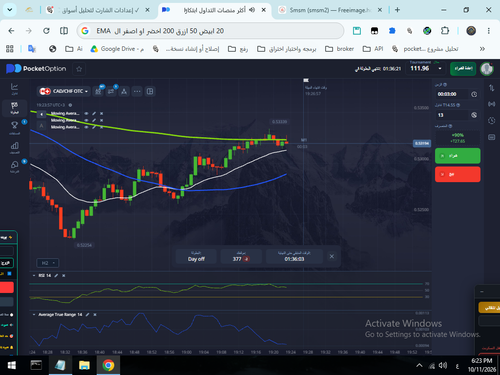
Task: Open the multi-chart layout icon
Action: tap(150, 91)
